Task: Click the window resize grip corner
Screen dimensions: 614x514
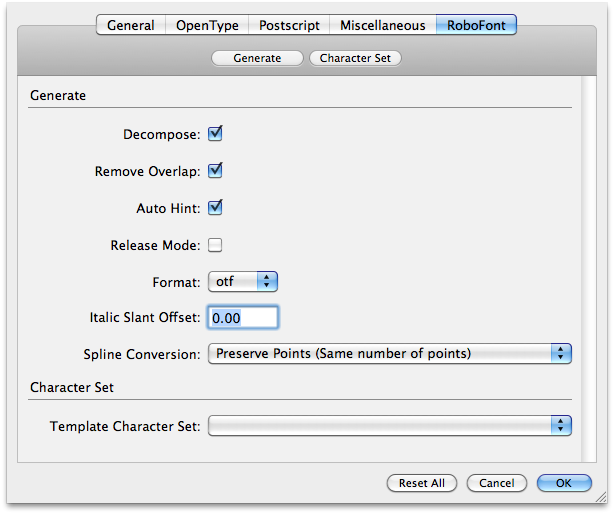Action: click(601, 497)
